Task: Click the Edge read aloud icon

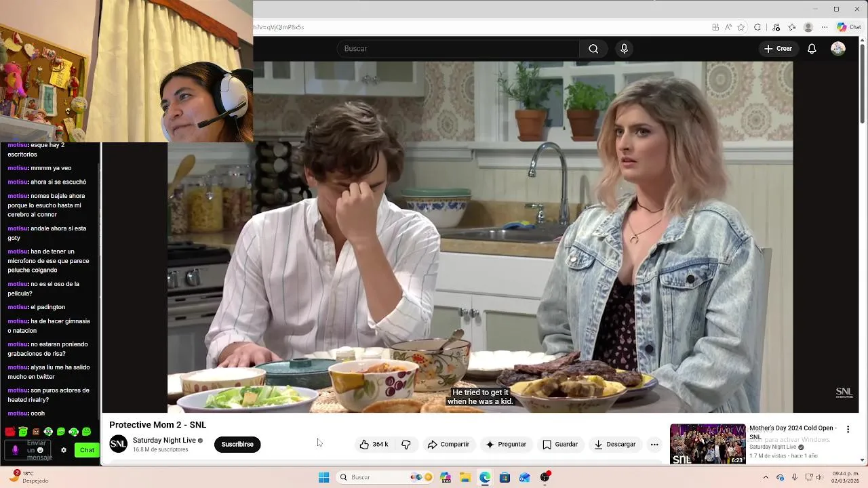Action: (x=728, y=27)
